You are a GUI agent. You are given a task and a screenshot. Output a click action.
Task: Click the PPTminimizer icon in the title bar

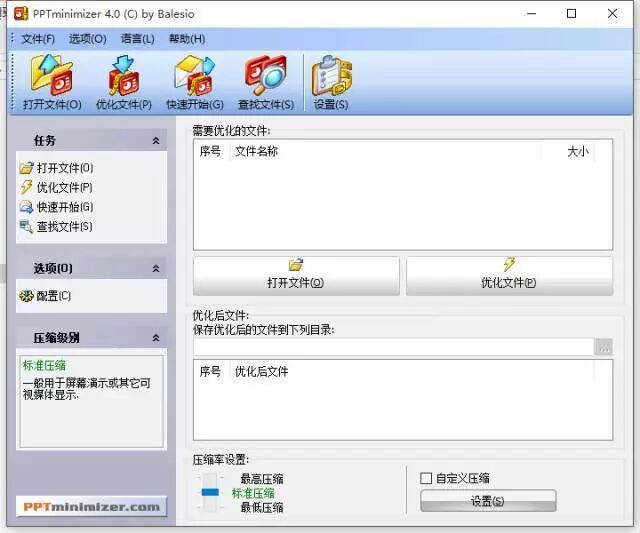click(x=21, y=13)
